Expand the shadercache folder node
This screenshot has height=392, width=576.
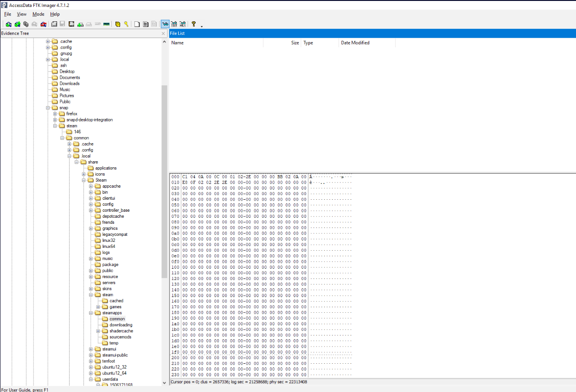coord(98,331)
